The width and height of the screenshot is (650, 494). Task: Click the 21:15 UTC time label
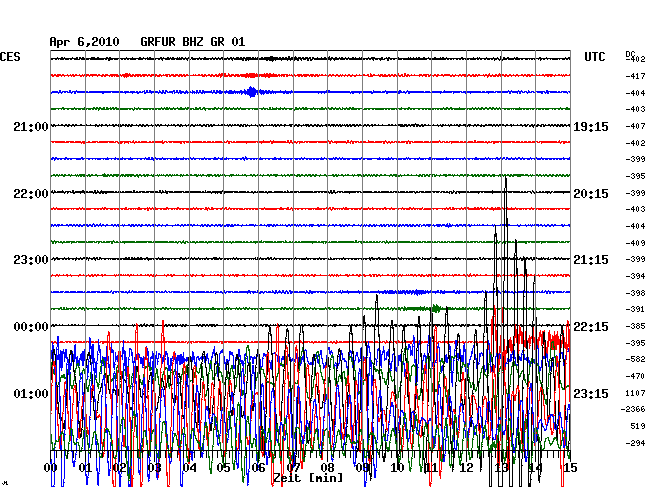591,260
